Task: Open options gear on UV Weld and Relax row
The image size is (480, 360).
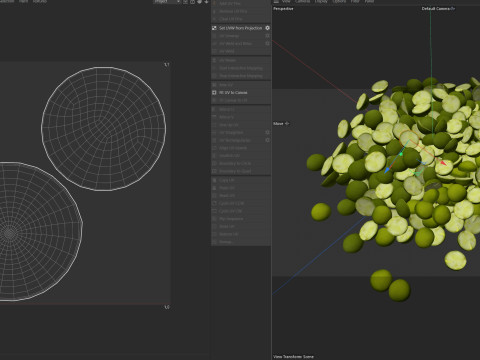Action: tap(267, 43)
